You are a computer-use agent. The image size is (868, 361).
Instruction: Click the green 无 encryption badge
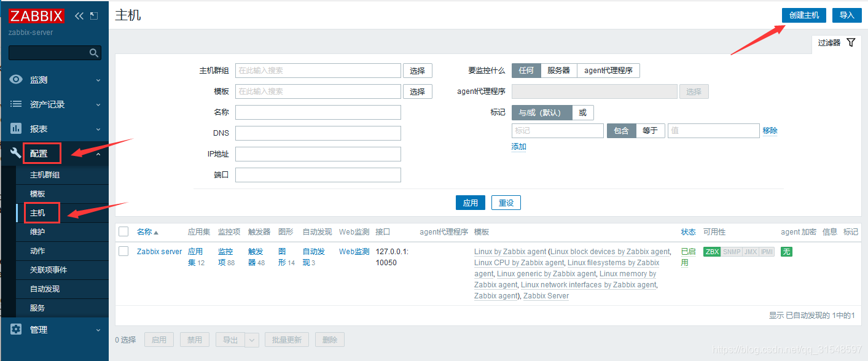point(786,252)
